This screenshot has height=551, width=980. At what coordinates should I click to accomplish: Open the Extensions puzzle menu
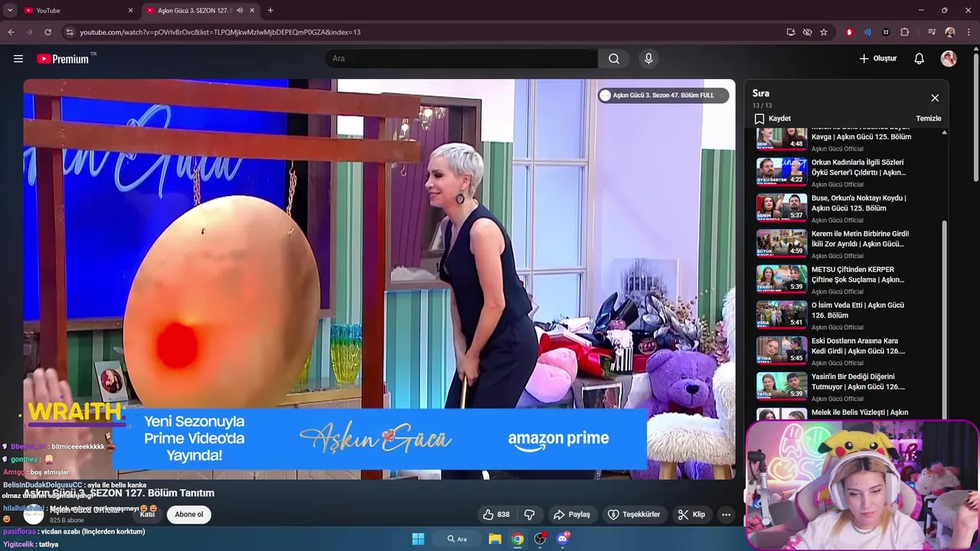point(904,32)
